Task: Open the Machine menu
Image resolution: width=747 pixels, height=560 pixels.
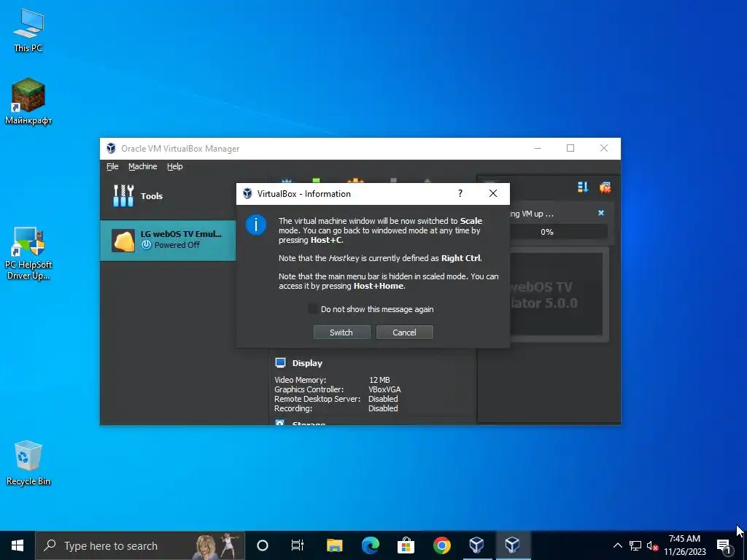Action: tap(142, 166)
